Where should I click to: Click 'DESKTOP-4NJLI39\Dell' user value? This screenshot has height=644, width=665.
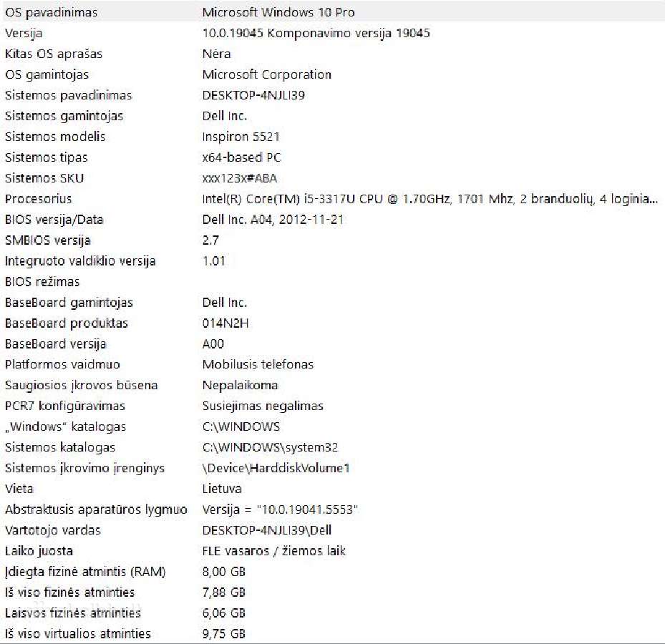click(x=267, y=530)
